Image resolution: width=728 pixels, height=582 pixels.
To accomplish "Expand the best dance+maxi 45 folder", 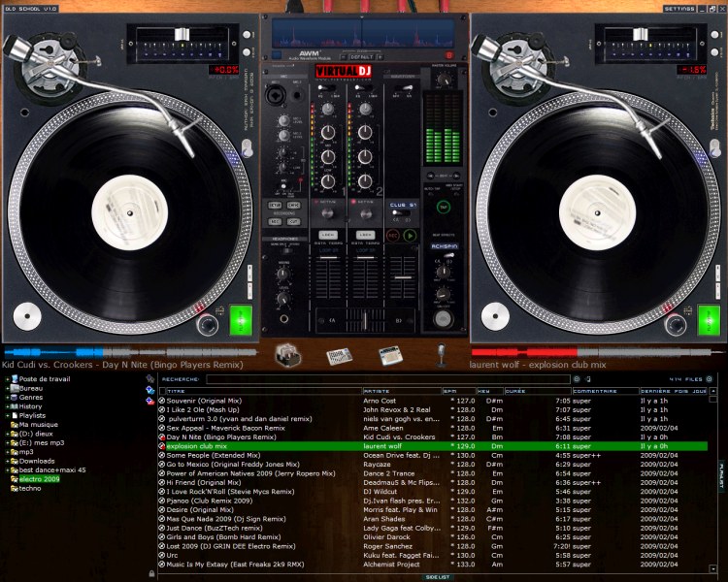I will tap(8, 470).
